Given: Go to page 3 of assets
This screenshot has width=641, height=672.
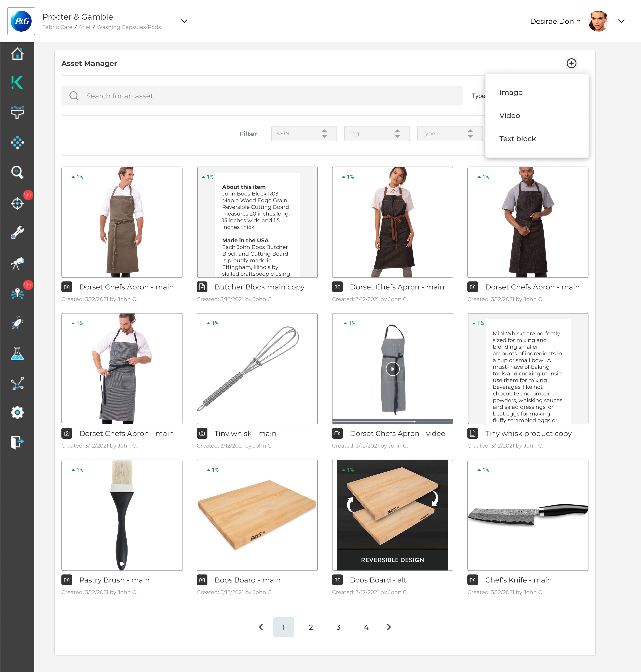Looking at the screenshot, I should [x=338, y=627].
